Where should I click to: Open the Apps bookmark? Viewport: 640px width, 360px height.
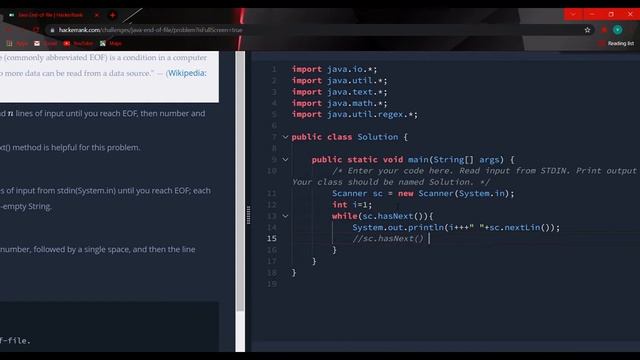click(17, 43)
